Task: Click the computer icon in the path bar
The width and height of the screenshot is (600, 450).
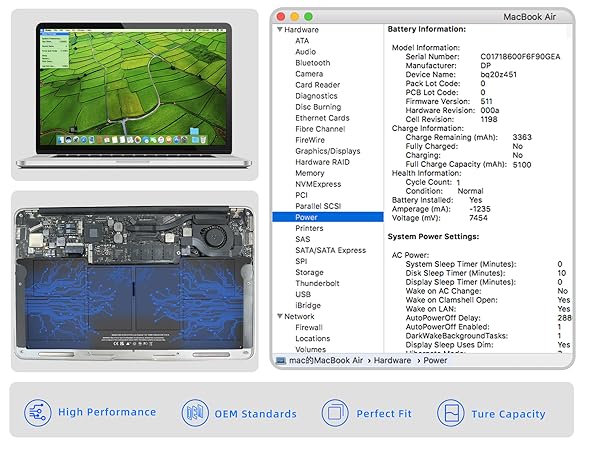Action: pyautogui.click(x=281, y=360)
